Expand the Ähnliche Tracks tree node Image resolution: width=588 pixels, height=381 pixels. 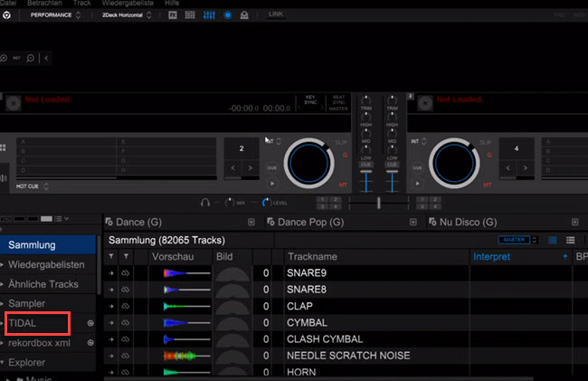tap(2, 284)
